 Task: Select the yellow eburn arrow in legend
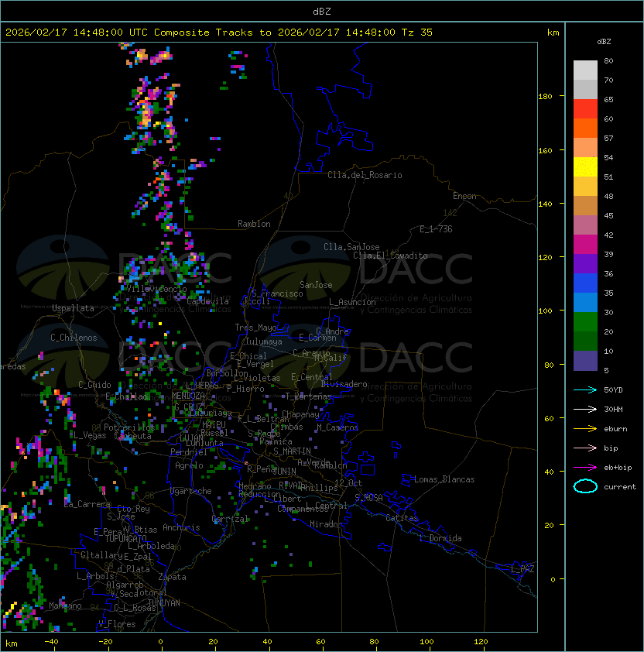point(585,428)
